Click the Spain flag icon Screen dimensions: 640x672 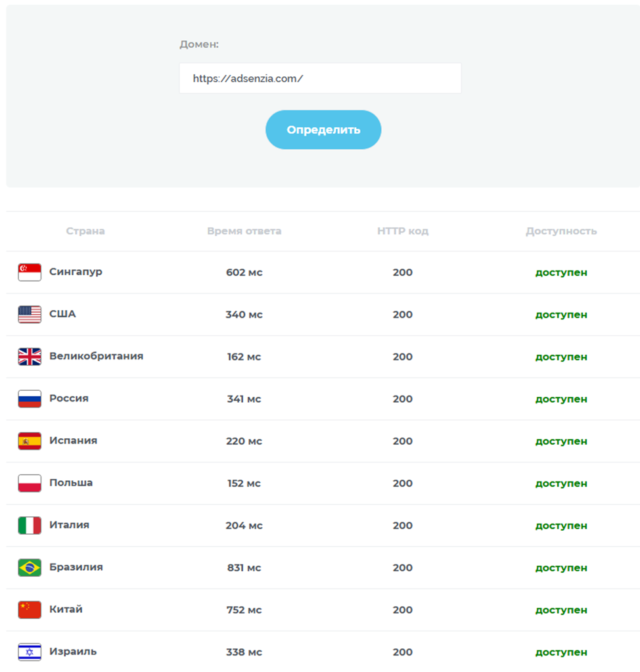click(30, 441)
